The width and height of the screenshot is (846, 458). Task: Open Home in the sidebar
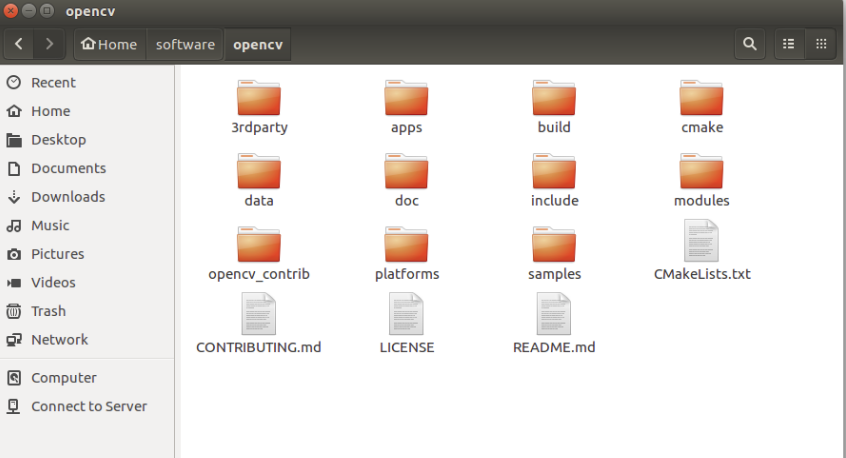point(87,111)
